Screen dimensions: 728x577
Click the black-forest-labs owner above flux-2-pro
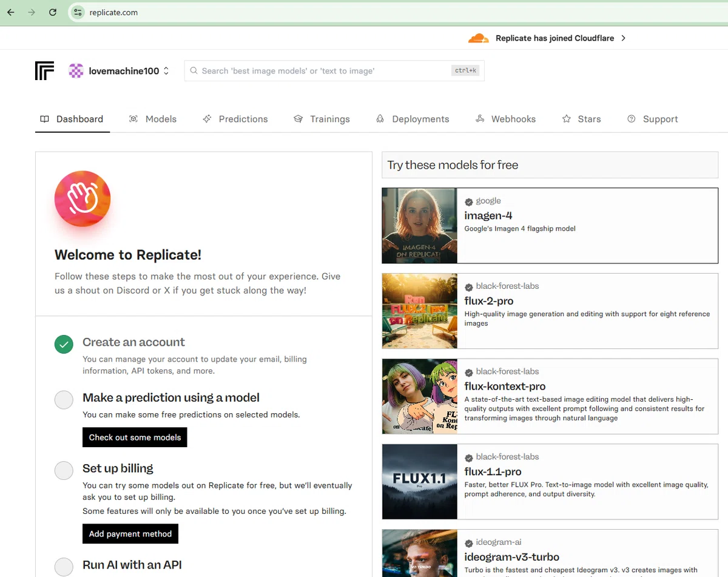click(x=507, y=286)
